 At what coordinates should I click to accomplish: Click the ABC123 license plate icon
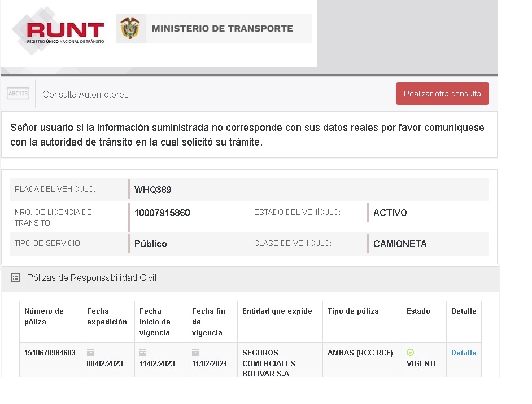[x=18, y=94]
